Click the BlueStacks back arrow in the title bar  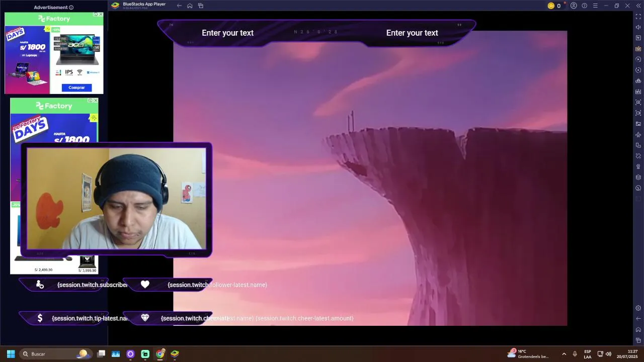(179, 6)
